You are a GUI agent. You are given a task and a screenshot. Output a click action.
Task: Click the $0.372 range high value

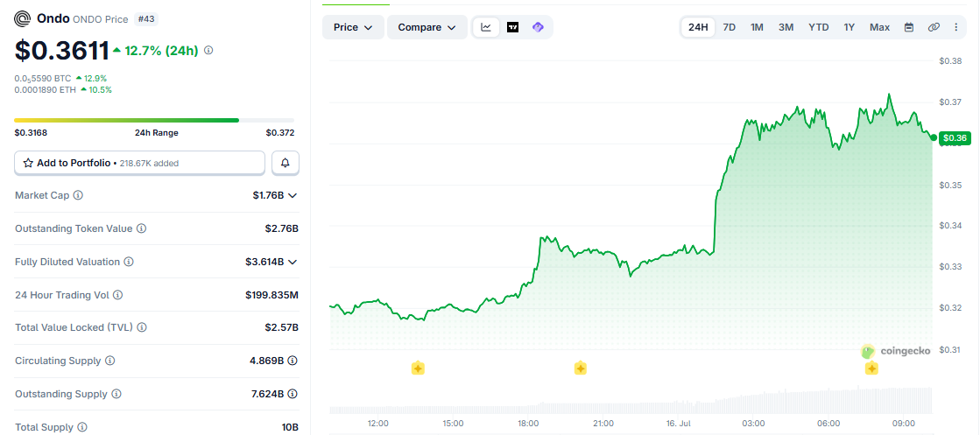280,132
